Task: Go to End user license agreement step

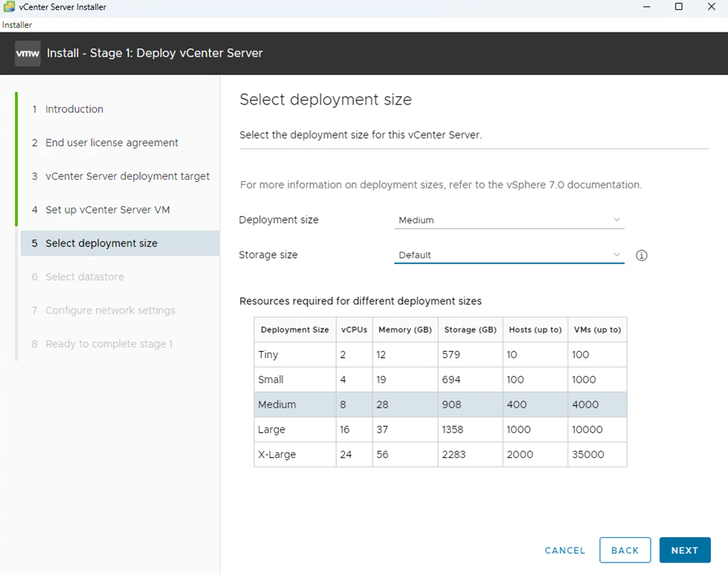Action: (112, 143)
